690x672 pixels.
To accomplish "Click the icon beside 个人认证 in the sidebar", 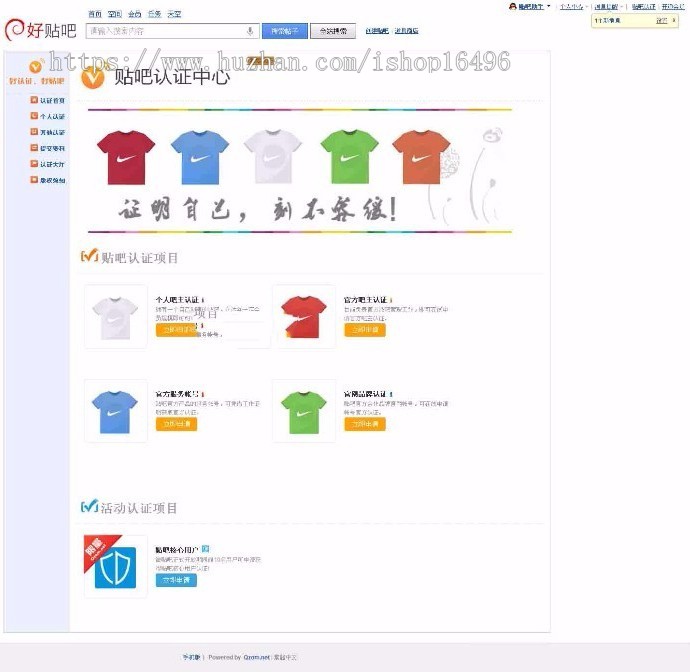I will coord(34,116).
